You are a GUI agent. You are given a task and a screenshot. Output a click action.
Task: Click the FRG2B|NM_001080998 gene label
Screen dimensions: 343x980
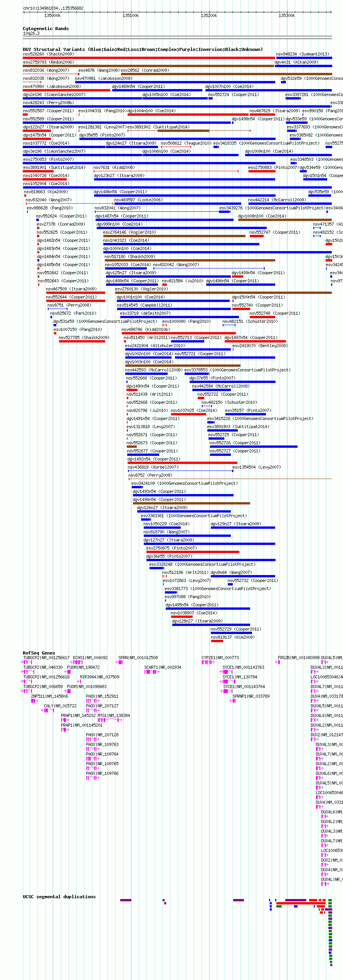[x=299, y=658]
